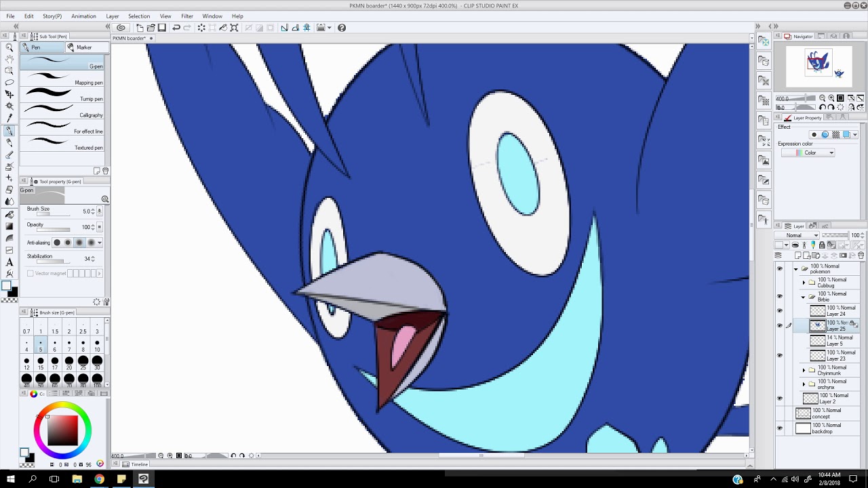Toggle visibility of pokemon folder
This screenshot has width=868, height=488.
pos(779,269)
